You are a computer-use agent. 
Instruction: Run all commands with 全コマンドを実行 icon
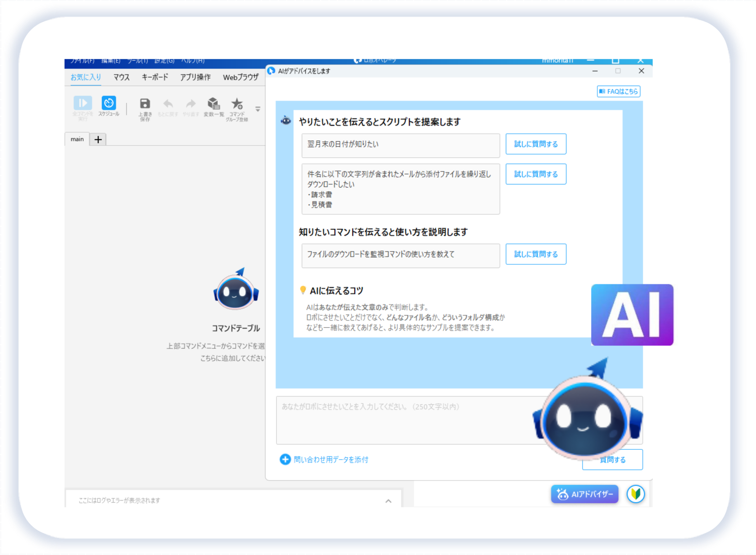point(83,104)
